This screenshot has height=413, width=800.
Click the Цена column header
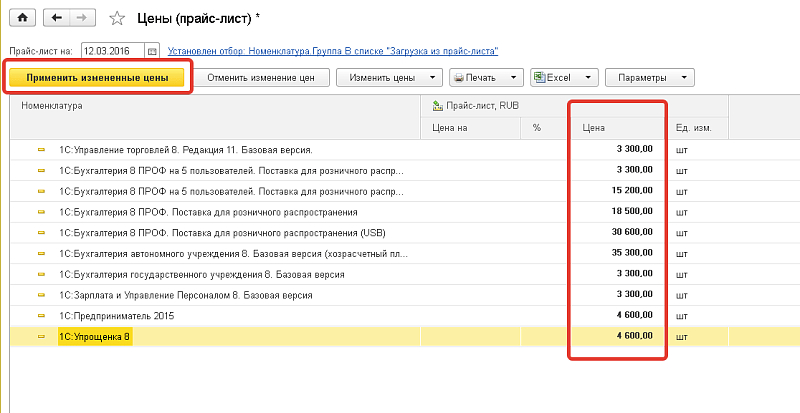[617, 128]
